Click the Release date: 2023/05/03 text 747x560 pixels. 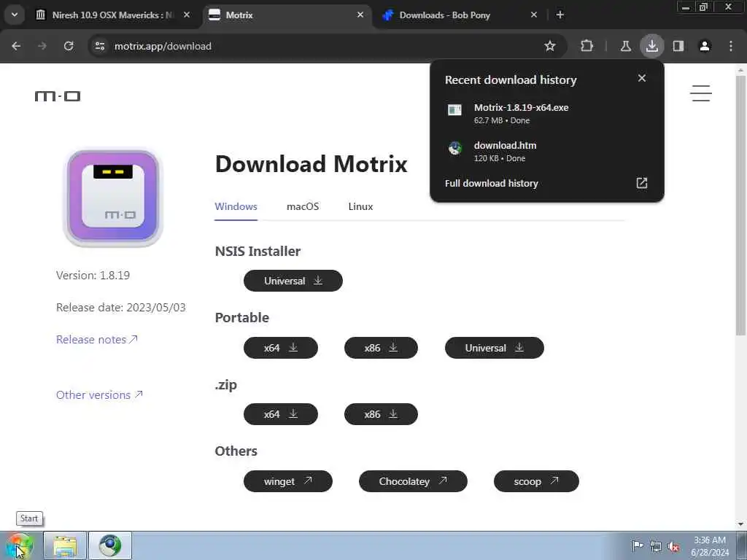tap(121, 308)
